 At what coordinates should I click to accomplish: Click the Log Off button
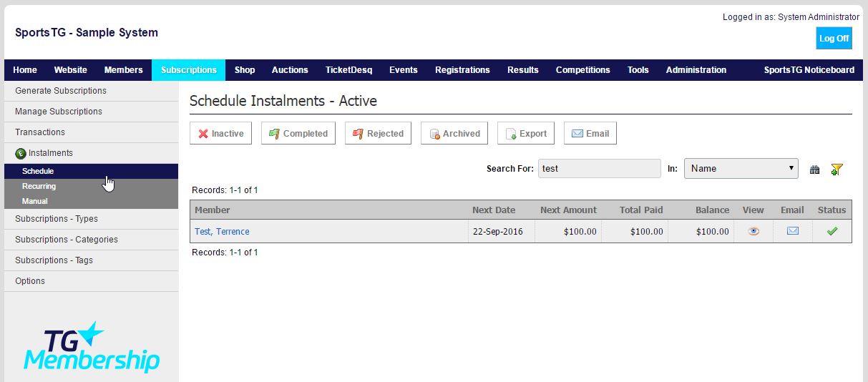point(834,39)
